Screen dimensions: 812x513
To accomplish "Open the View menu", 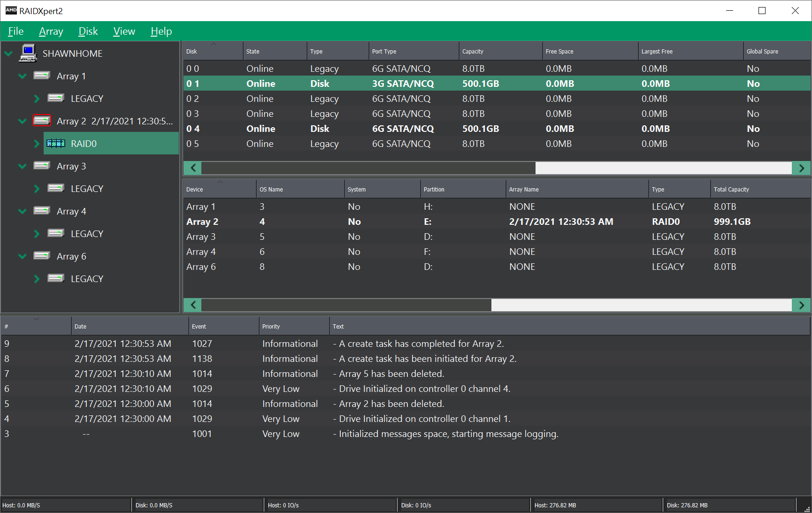I will pos(124,31).
